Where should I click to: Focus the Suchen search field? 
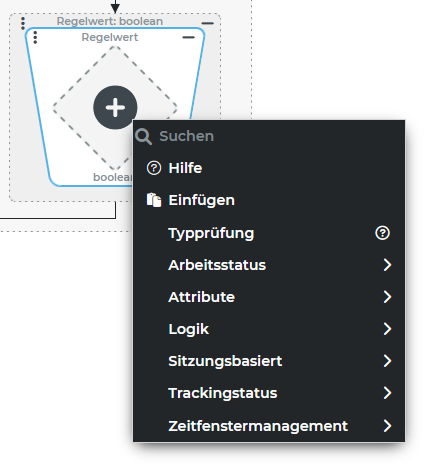269,136
